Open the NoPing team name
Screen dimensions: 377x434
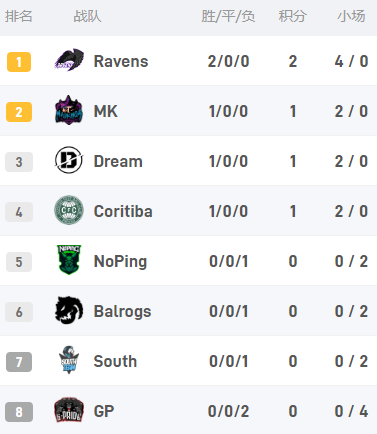point(120,262)
